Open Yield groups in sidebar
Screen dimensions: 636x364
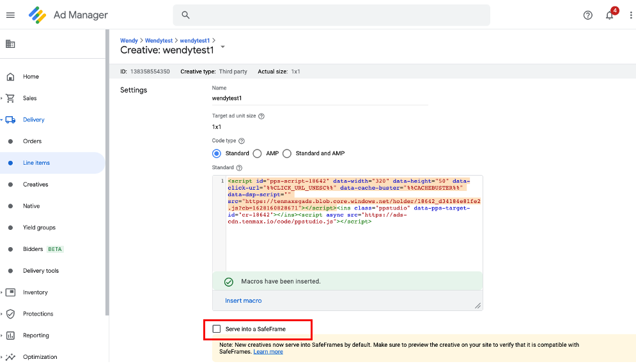coord(39,227)
